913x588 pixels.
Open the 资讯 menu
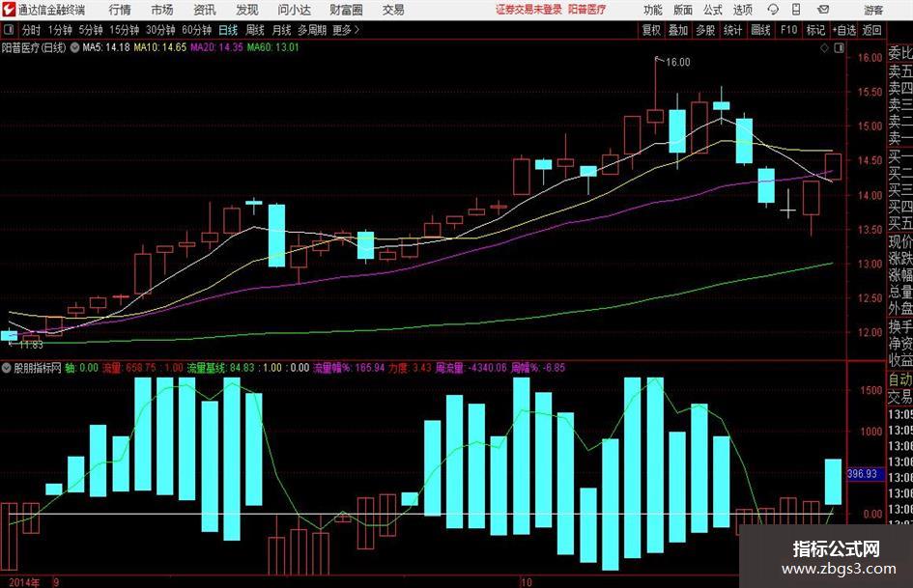205,10
